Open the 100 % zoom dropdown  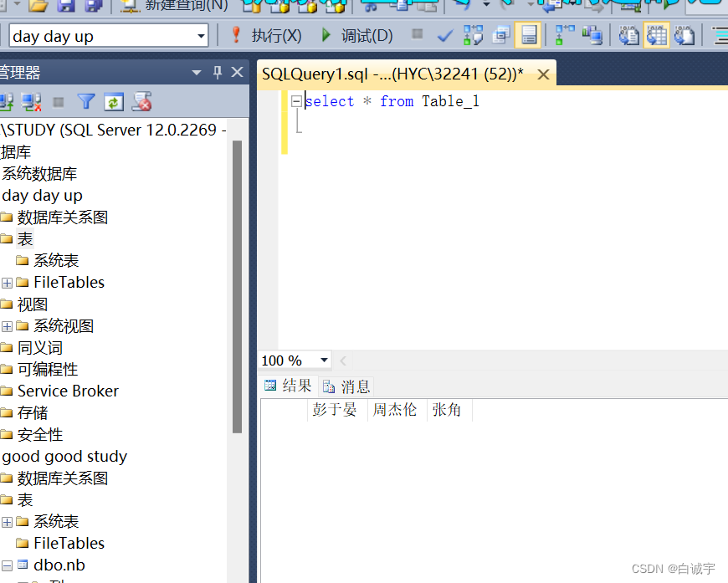click(x=324, y=361)
